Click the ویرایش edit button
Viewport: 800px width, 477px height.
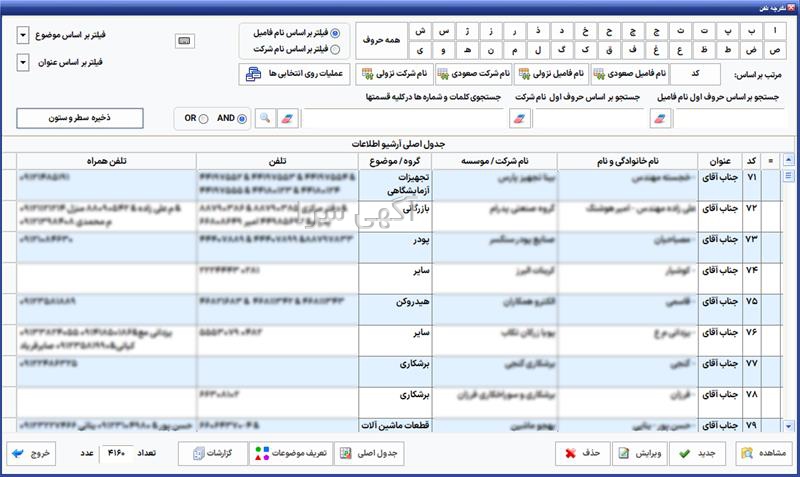coord(639,453)
